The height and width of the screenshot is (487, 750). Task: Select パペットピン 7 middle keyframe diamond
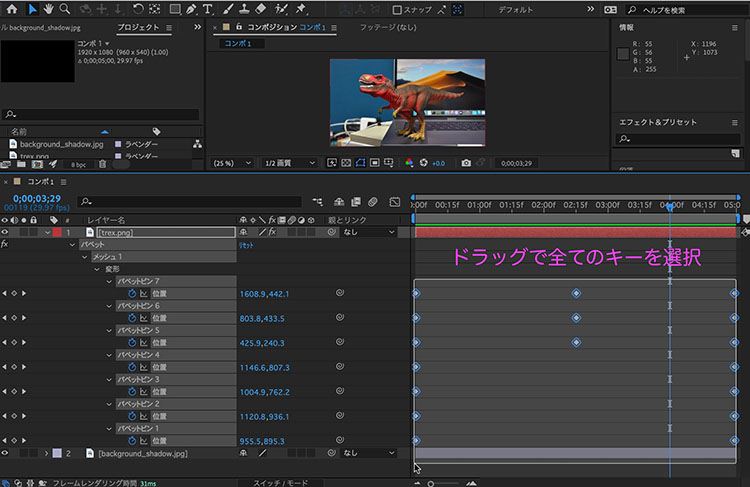(x=576, y=293)
